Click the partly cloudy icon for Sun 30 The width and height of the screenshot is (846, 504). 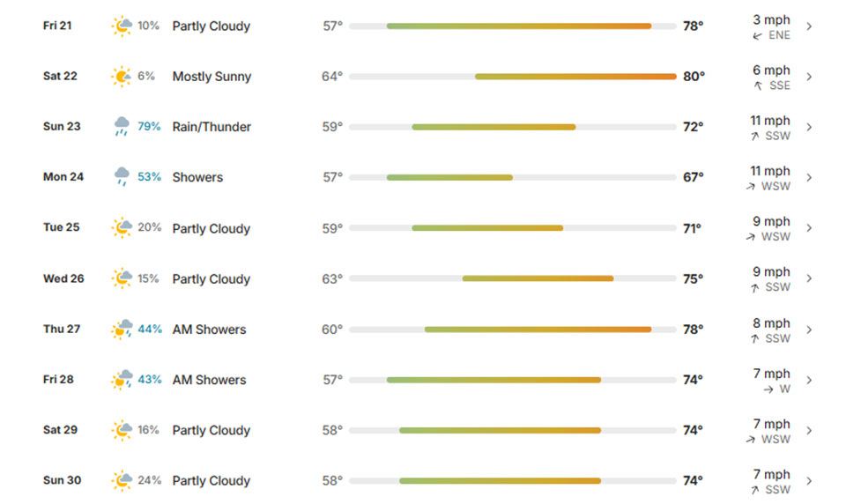tap(122, 480)
